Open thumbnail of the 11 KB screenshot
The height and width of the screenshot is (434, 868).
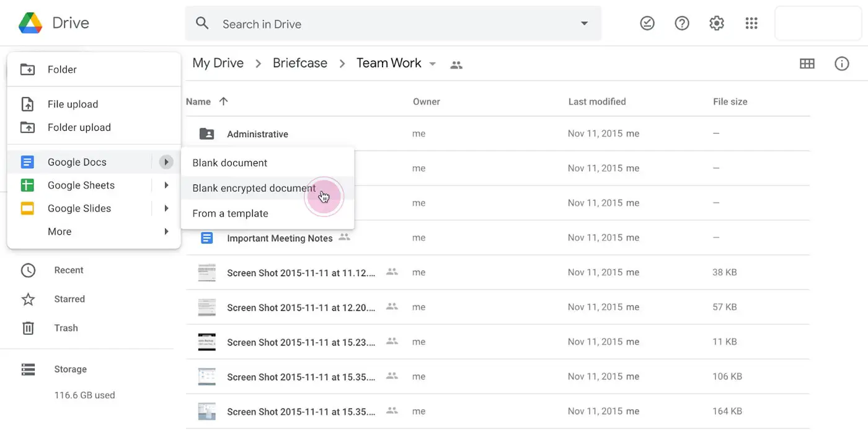tap(206, 342)
